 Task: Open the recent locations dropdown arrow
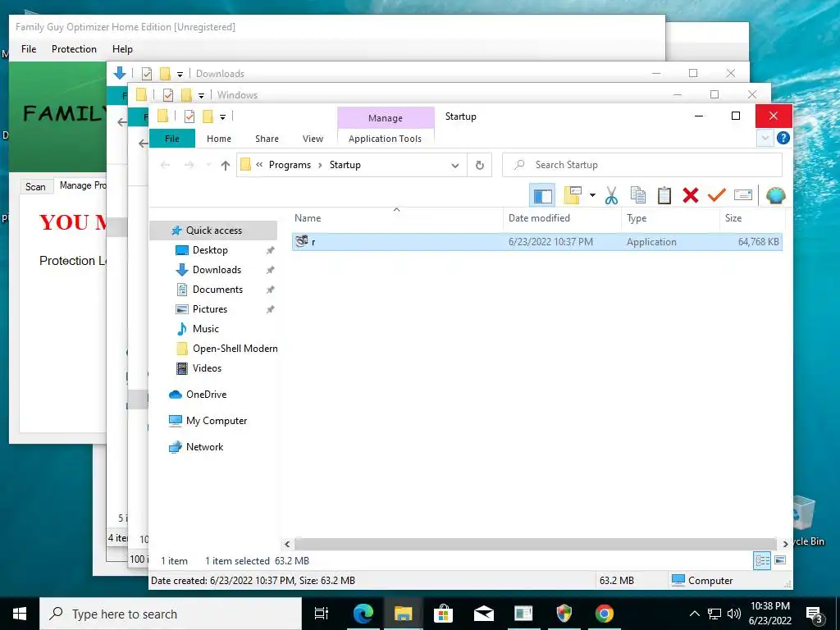coord(208,165)
